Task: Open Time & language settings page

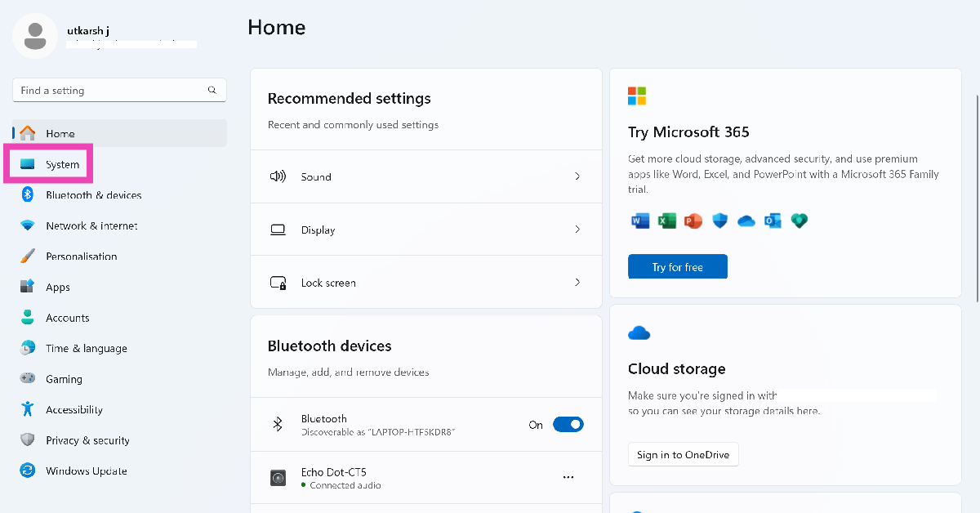Action: click(86, 348)
